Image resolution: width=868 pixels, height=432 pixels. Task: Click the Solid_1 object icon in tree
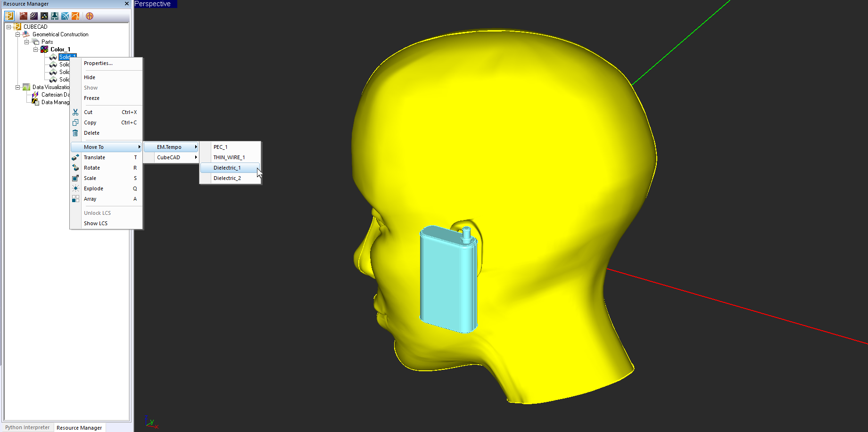click(x=53, y=57)
